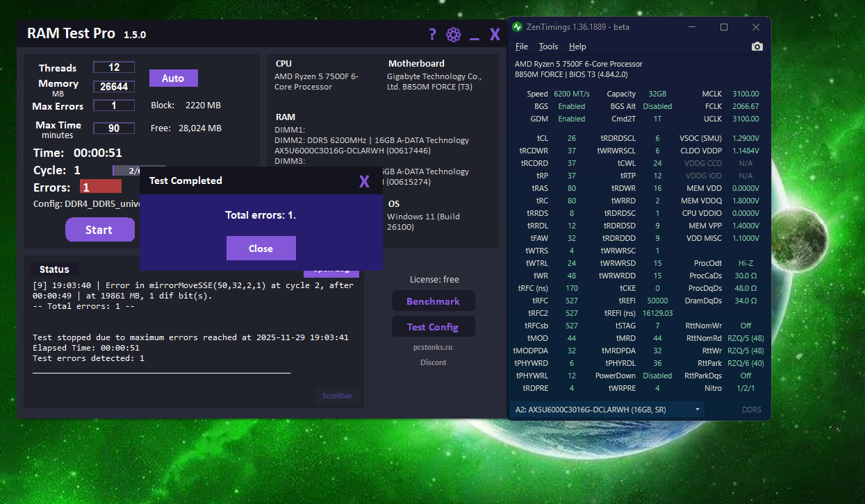Screen dimensions: 865x504
Task: Click the 'License: free' text
Action: tap(434, 280)
